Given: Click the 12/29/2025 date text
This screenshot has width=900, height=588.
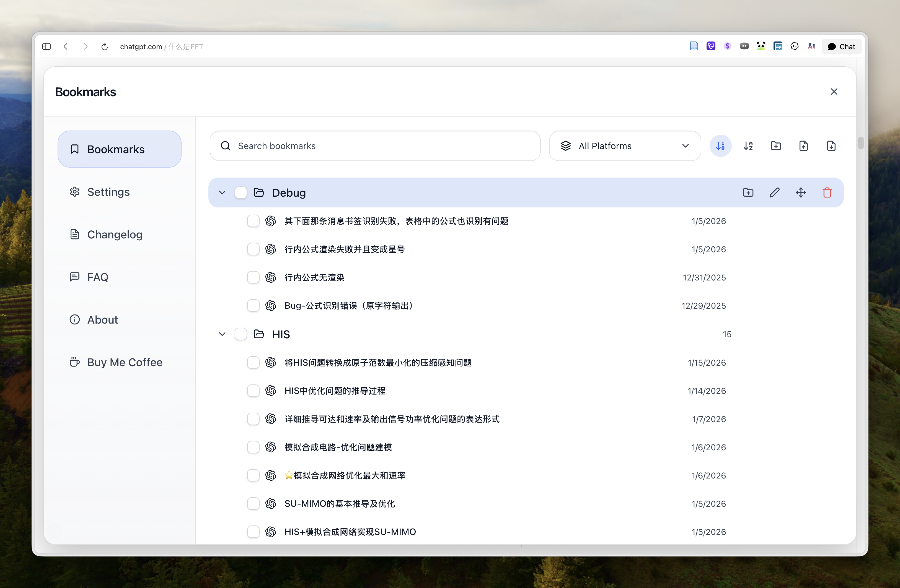Looking at the screenshot, I should tap(703, 306).
